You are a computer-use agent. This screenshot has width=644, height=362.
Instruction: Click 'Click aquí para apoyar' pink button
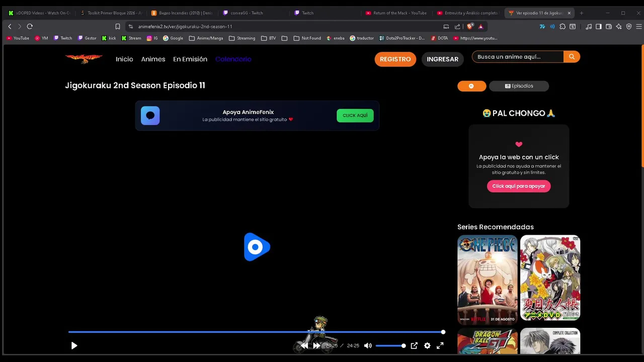pyautogui.click(x=519, y=186)
